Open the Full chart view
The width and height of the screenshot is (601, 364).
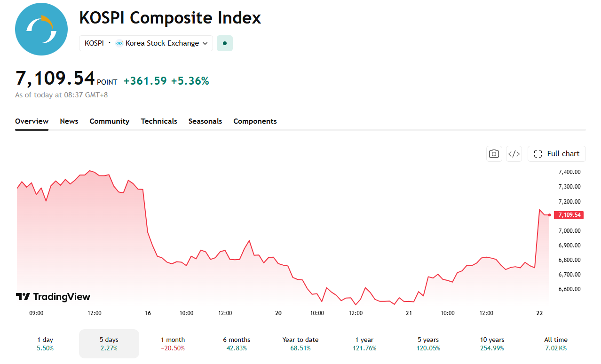(557, 154)
